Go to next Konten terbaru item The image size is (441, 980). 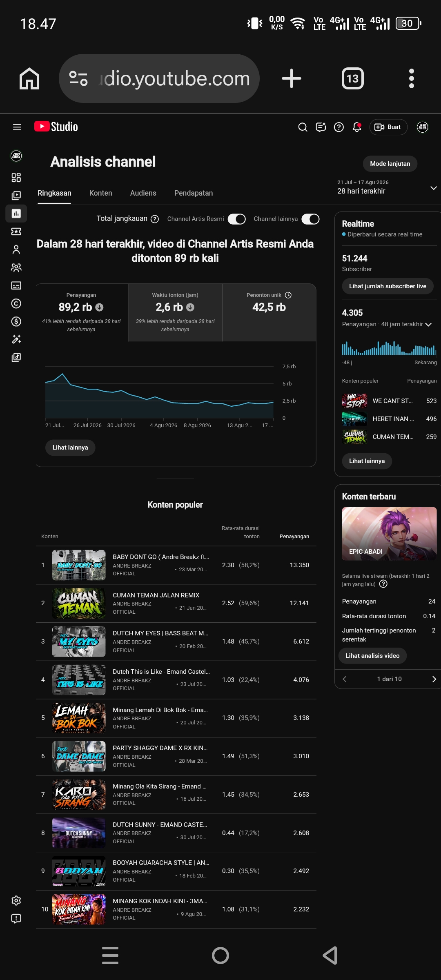(x=434, y=679)
